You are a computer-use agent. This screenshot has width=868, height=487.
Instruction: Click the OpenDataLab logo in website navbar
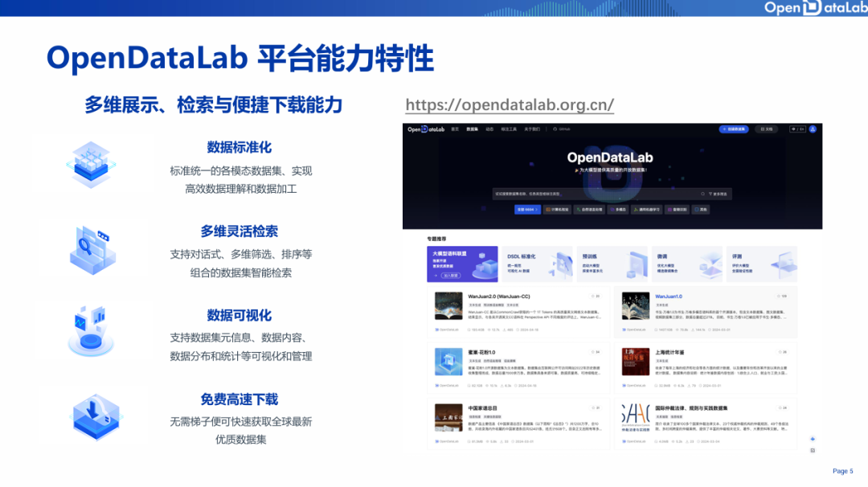(426, 129)
